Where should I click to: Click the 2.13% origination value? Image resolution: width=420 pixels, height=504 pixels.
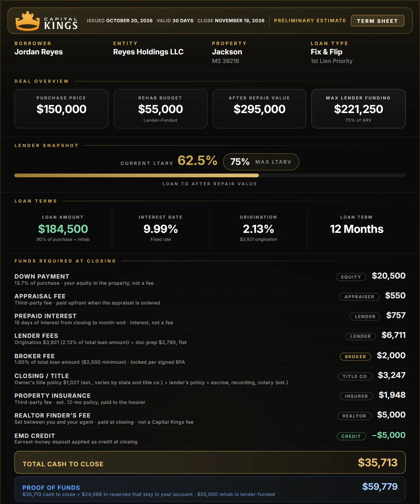[x=258, y=229]
